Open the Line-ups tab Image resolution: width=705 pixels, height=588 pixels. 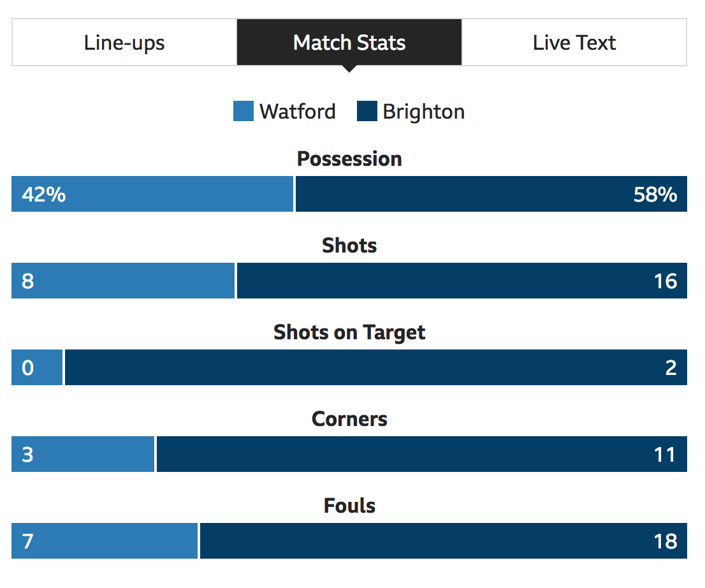point(124,43)
